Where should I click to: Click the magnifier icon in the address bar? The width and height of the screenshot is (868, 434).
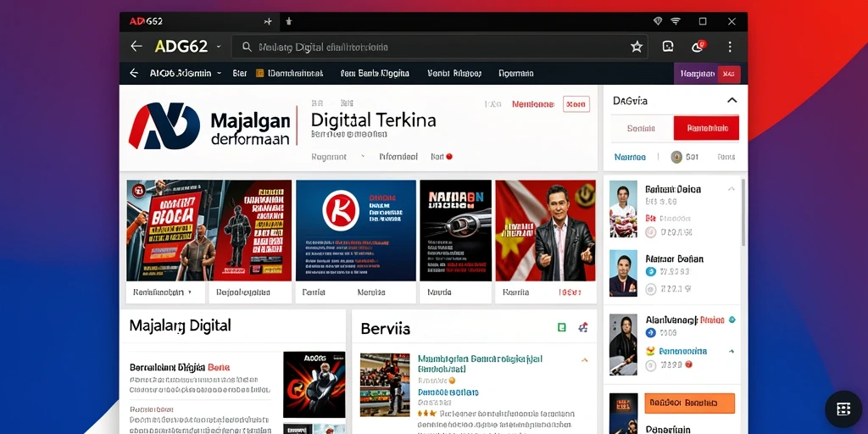point(247,47)
